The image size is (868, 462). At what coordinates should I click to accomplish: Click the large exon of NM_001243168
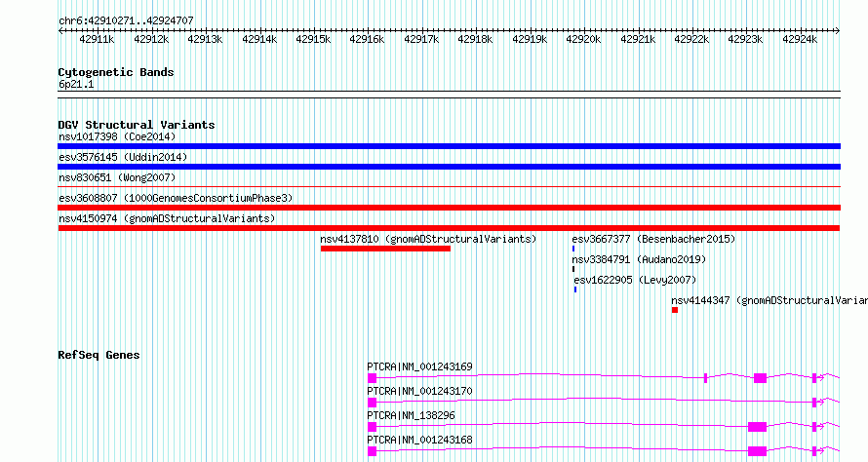[x=757, y=451]
